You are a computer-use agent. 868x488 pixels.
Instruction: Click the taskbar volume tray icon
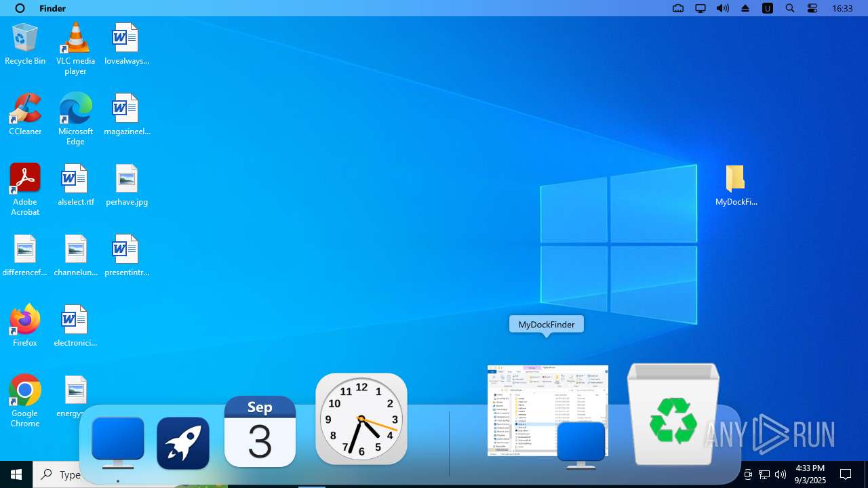pyautogui.click(x=781, y=474)
